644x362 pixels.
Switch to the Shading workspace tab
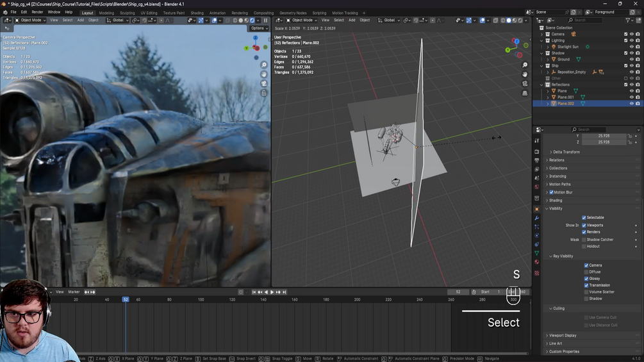tap(197, 13)
